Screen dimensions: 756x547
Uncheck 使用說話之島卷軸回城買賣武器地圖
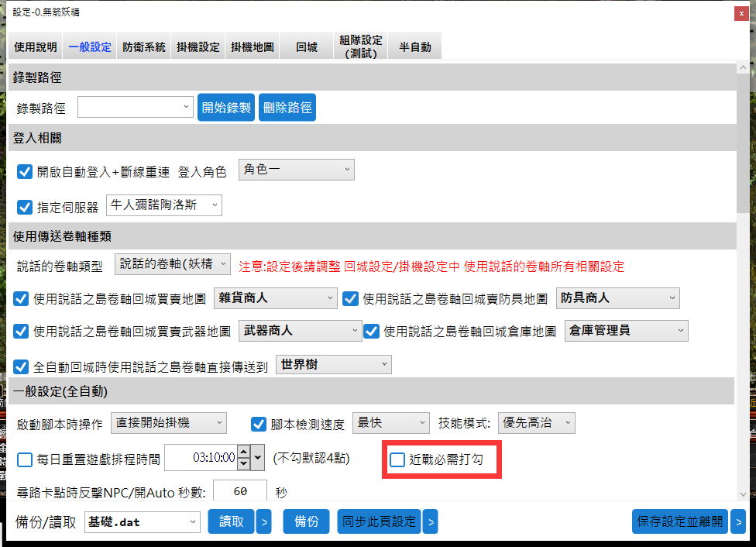(21, 332)
